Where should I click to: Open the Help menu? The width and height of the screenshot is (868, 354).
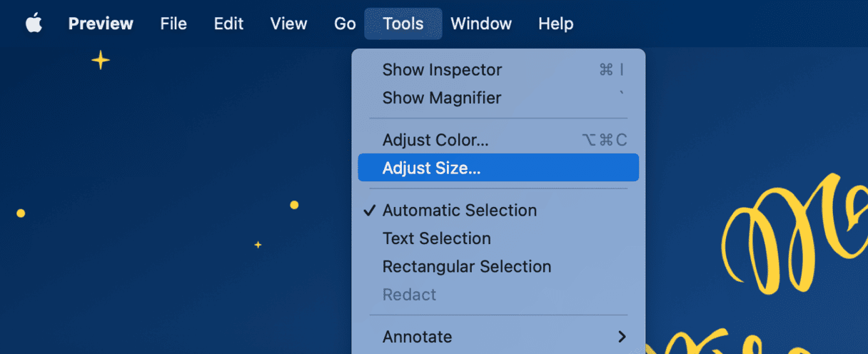(x=555, y=24)
